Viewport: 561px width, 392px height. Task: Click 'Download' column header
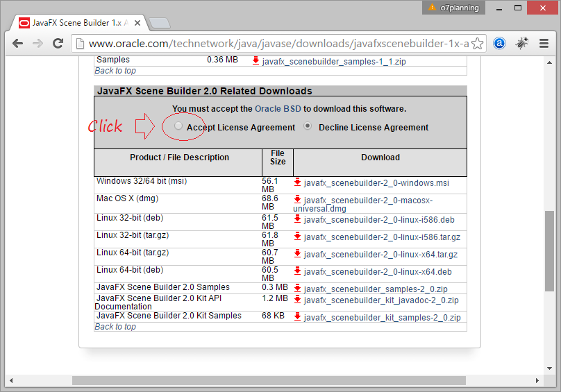point(380,157)
